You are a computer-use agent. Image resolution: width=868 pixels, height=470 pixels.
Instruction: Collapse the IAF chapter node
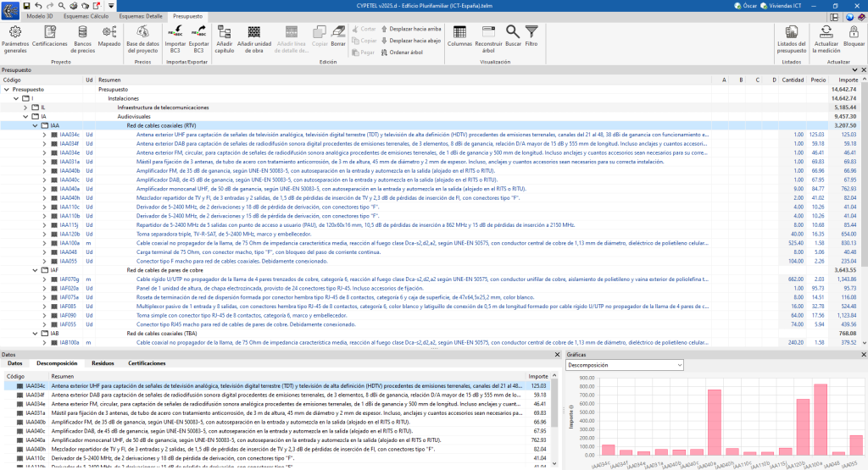[x=35, y=270]
